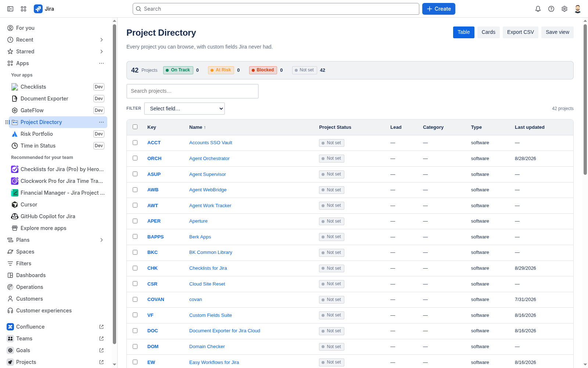Click the Financial Manager app icon
The image size is (588, 368).
click(x=15, y=193)
